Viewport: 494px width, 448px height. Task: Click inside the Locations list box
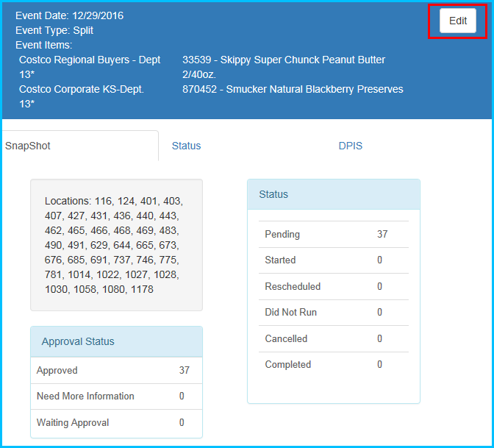coord(115,245)
